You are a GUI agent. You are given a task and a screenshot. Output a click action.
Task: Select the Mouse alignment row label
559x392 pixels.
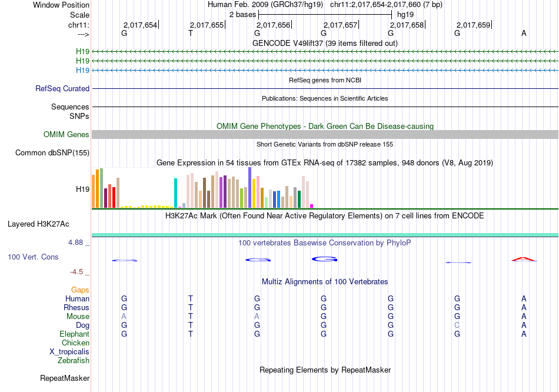[78, 317]
